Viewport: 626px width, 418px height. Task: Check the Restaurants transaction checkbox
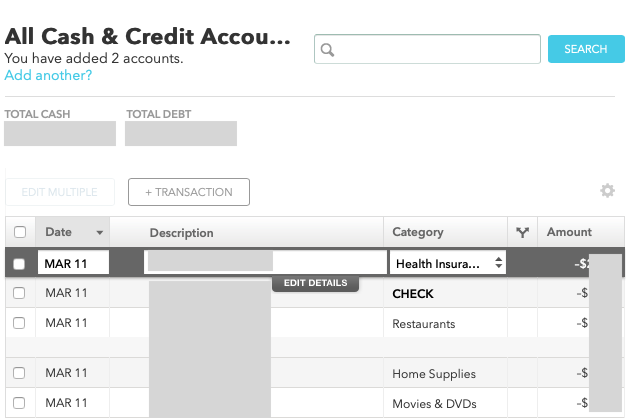20,323
